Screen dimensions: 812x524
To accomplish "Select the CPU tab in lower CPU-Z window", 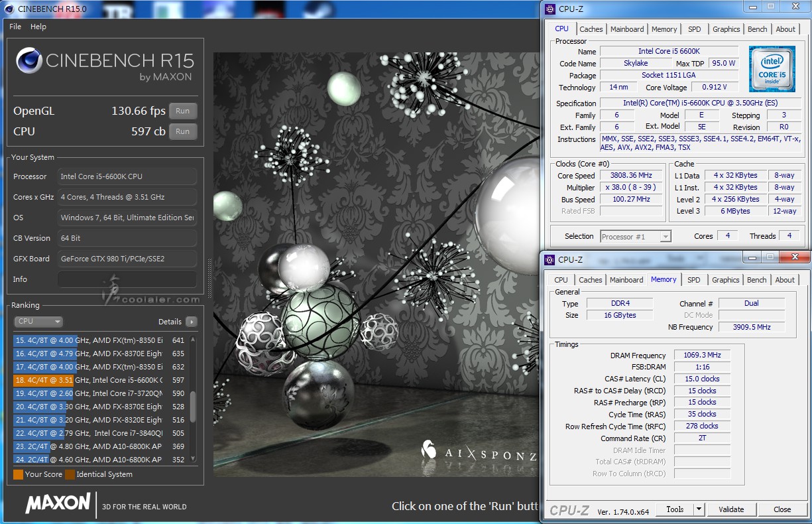I will pos(561,280).
